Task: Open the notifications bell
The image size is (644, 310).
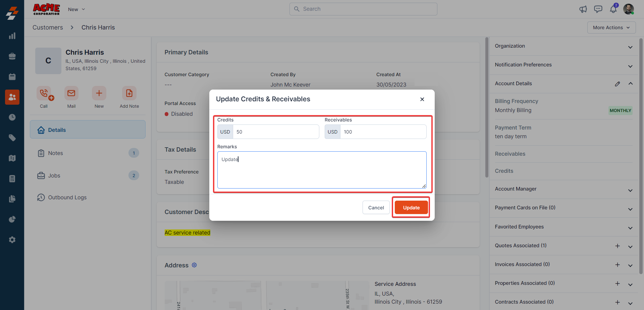Action: point(613,9)
